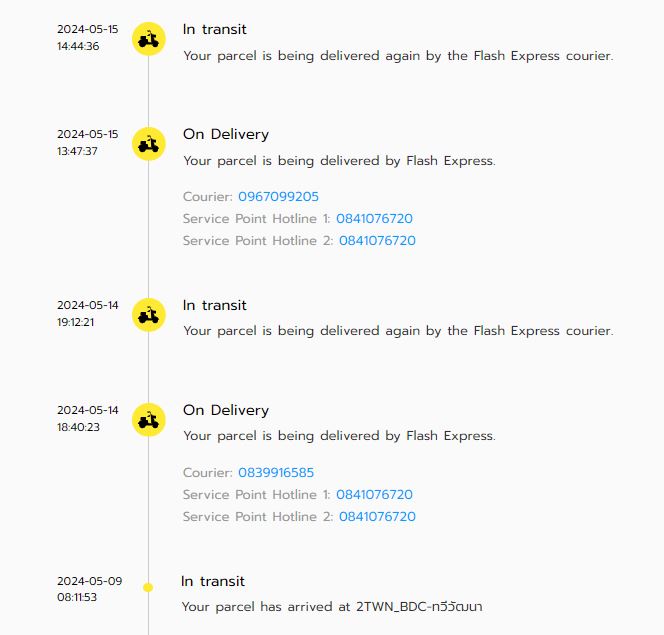Select the timestamp 2024-05-15 14:44:36
The height and width of the screenshot is (635, 664).
[x=87, y=38]
